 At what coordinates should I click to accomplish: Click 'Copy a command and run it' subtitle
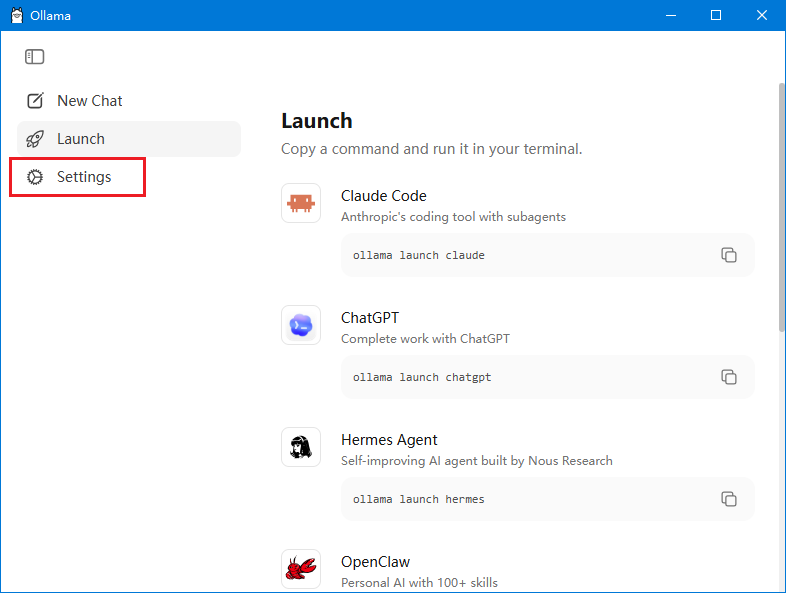click(431, 149)
